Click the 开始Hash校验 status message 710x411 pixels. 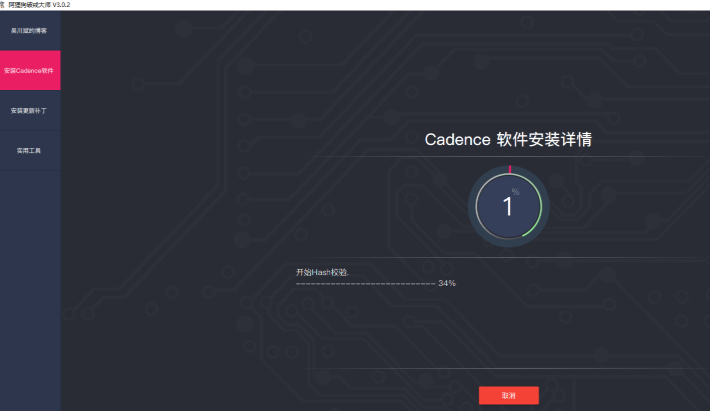(322, 272)
